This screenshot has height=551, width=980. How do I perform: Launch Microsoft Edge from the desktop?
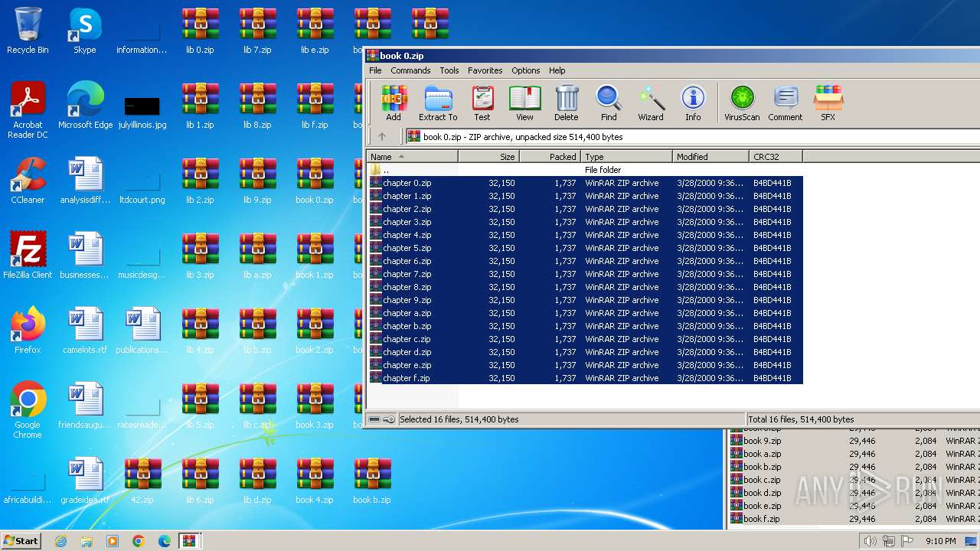tap(85, 106)
